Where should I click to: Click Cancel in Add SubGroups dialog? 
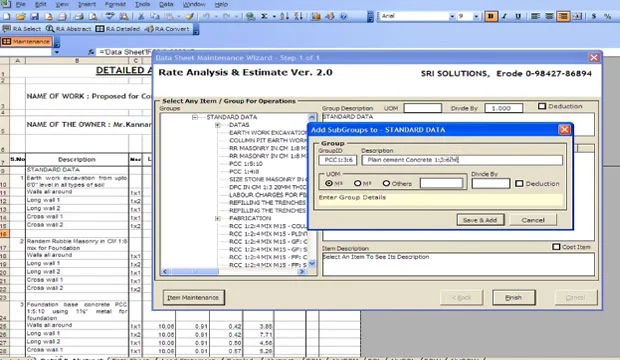533,220
